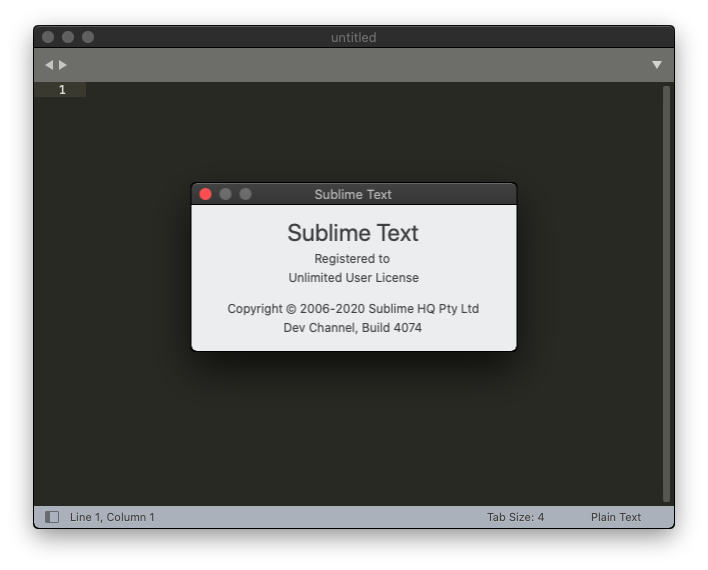Open the tab list dropdown triangle
Screen dimensions: 708x570
[657, 65]
